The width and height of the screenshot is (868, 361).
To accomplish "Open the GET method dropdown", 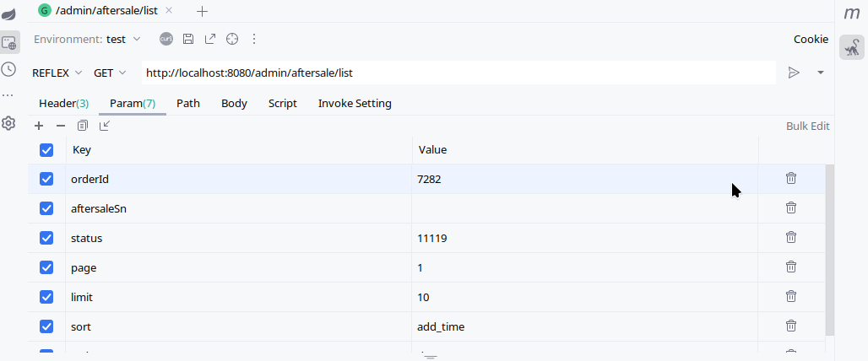I will pos(110,73).
